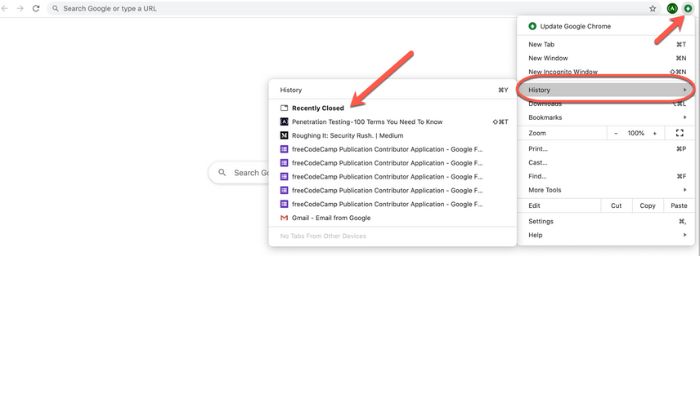This screenshot has width=700, height=400.
Task: Open Settings menu item
Action: click(606, 221)
